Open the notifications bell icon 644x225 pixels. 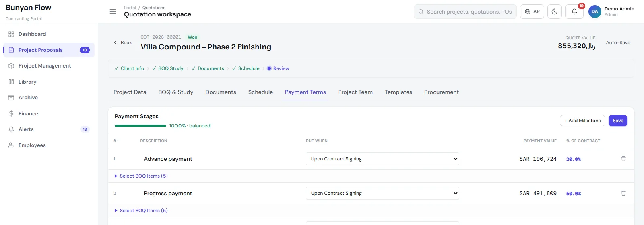(574, 12)
